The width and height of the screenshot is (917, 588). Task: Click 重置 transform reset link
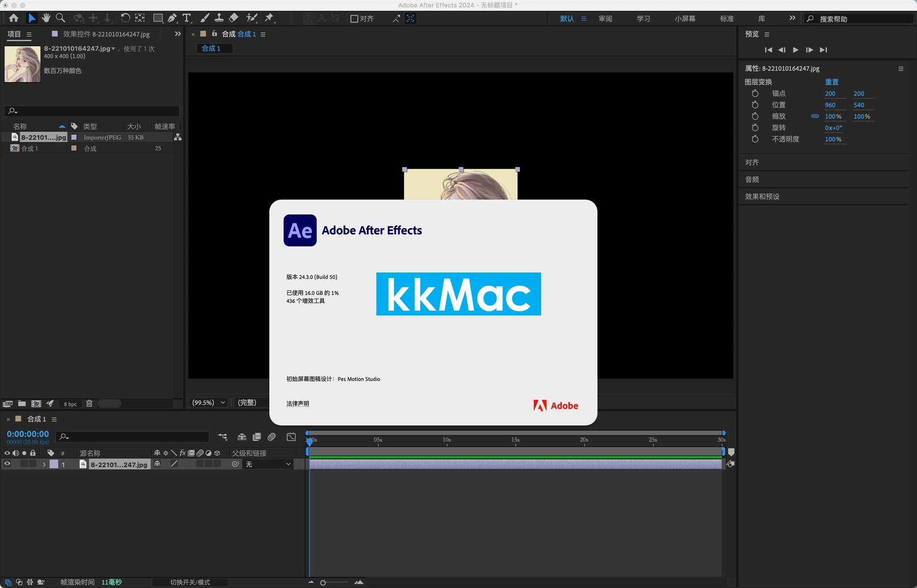tap(832, 82)
